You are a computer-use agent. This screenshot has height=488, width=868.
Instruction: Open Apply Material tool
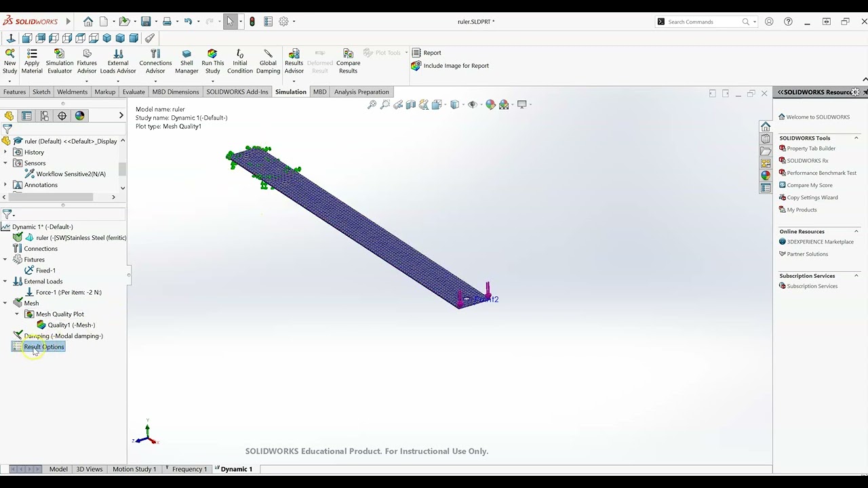32,62
